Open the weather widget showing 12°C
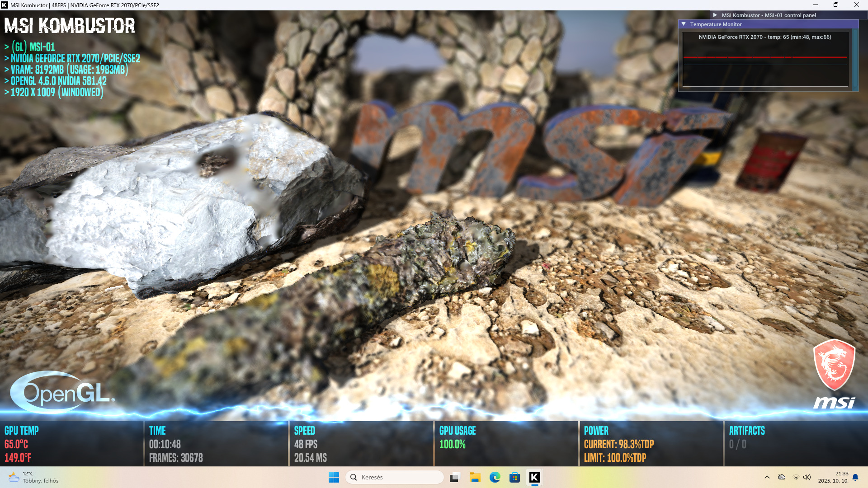 click(x=33, y=477)
